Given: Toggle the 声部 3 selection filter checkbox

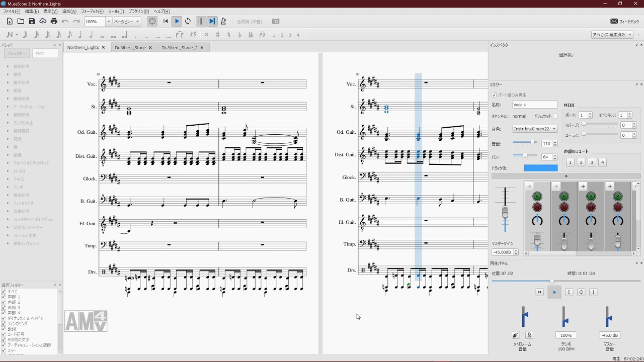Looking at the screenshot, I should tap(4, 308).
